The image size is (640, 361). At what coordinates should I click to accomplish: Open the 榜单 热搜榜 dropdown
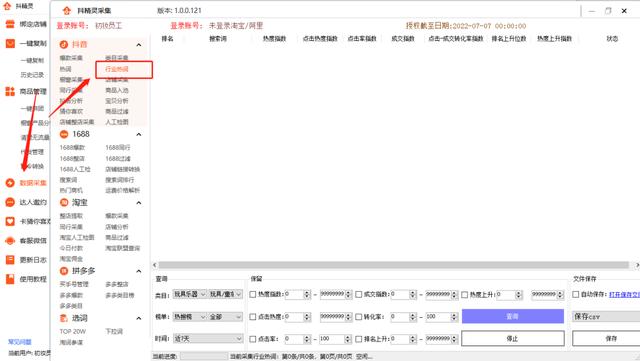click(190, 317)
